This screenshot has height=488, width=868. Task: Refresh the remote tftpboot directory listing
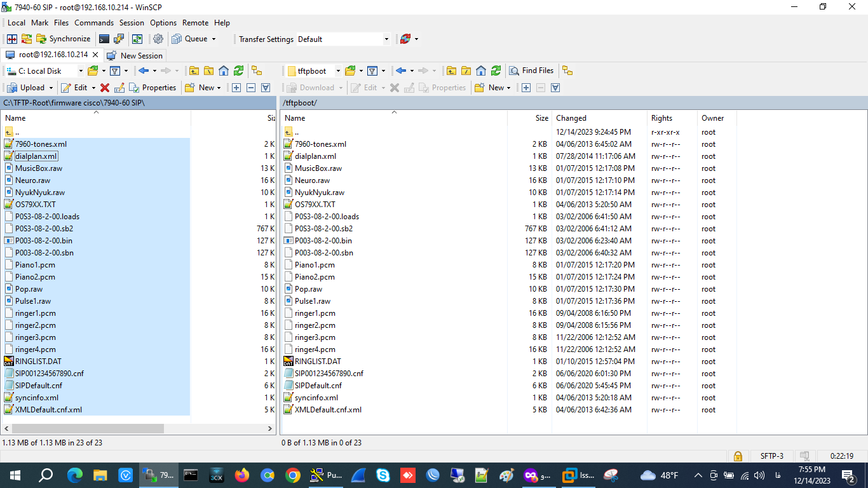tap(496, 71)
